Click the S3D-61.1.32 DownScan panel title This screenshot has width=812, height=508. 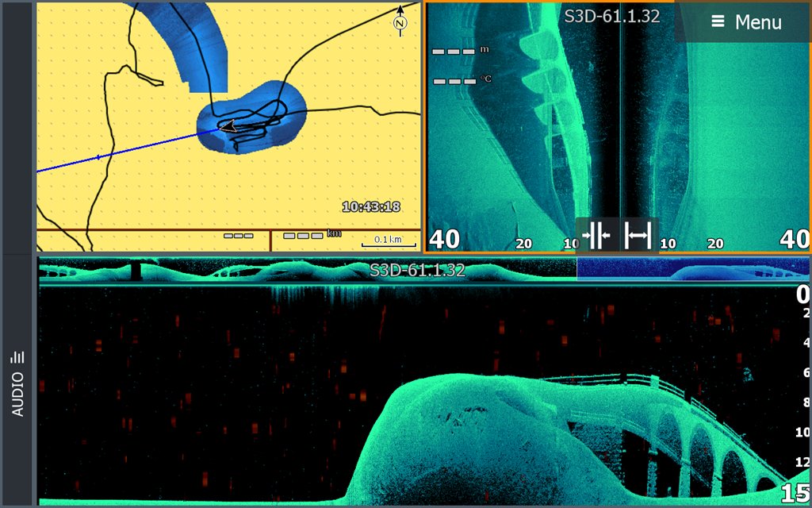[417, 271]
